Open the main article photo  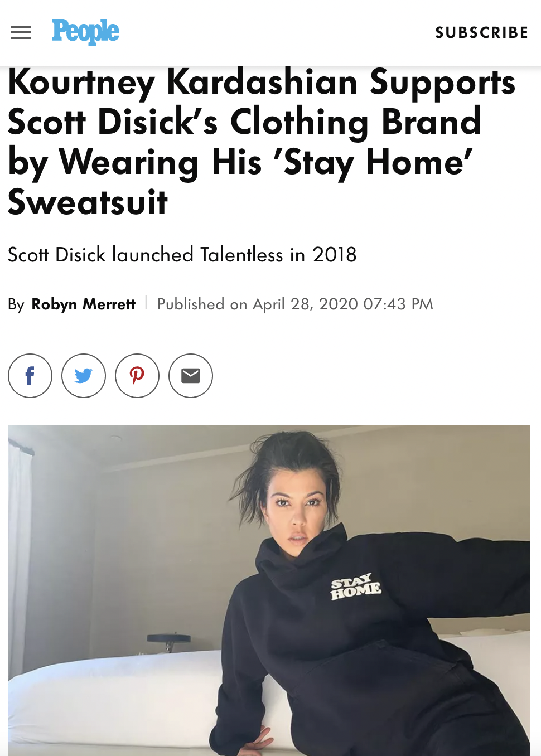[269, 590]
